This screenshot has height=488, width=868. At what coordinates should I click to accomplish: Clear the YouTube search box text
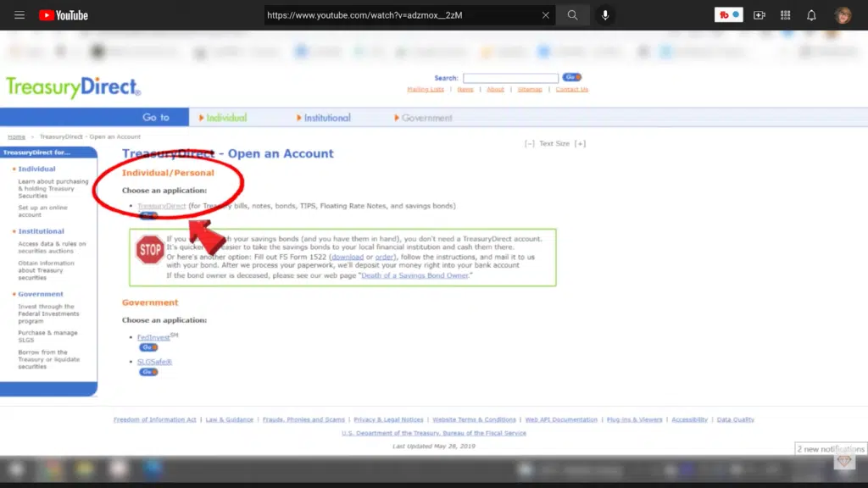coord(546,15)
